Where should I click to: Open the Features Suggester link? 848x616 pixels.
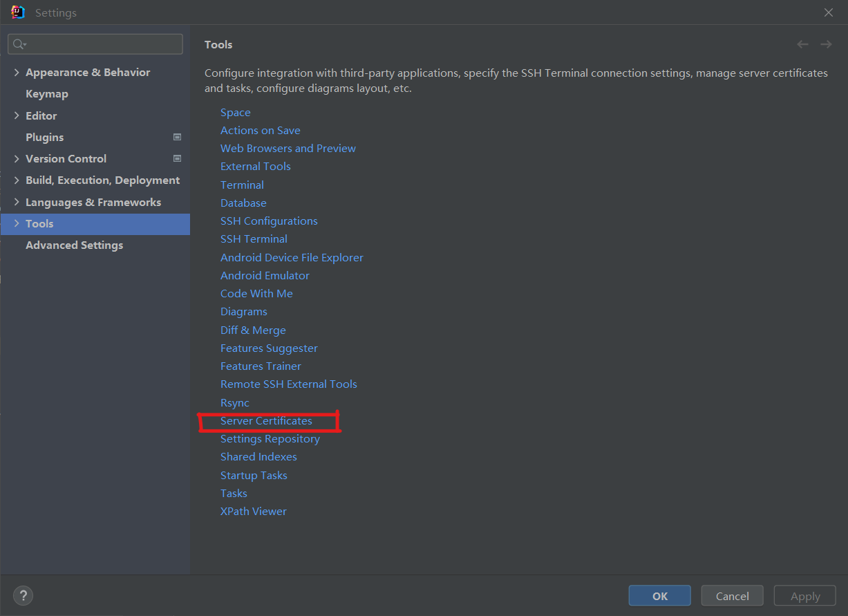(269, 348)
